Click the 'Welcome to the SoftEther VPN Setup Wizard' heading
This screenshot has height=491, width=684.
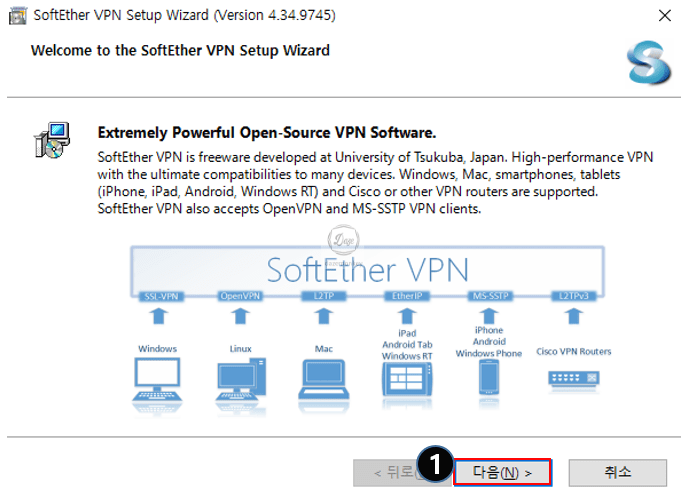pyautogui.click(x=180, y=51)
